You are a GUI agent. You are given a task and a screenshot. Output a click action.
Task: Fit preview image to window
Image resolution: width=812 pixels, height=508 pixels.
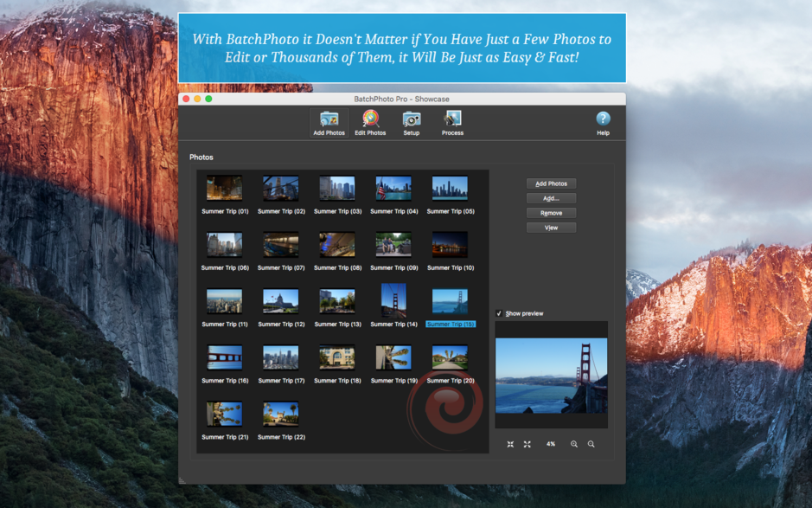510,444
